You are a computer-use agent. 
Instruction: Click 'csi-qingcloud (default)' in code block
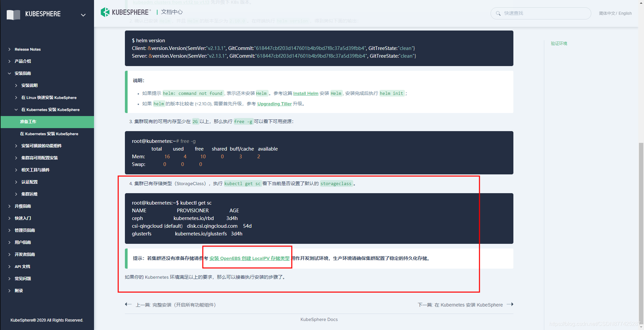(x=157, y=226)
